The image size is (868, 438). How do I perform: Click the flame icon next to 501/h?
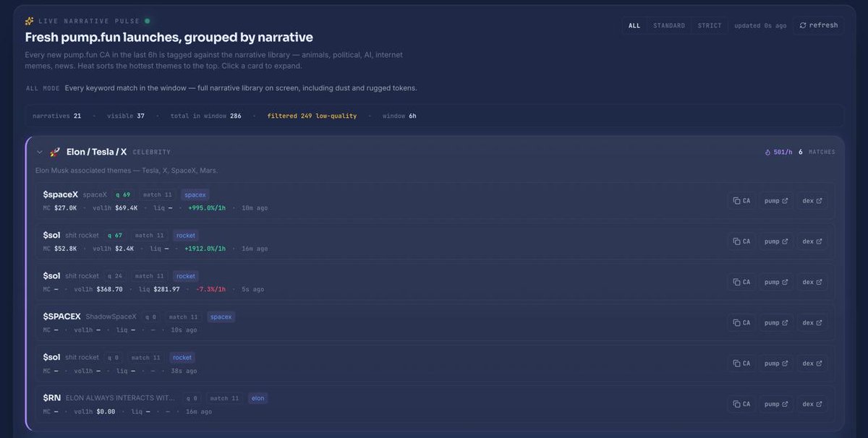point(767,153)
